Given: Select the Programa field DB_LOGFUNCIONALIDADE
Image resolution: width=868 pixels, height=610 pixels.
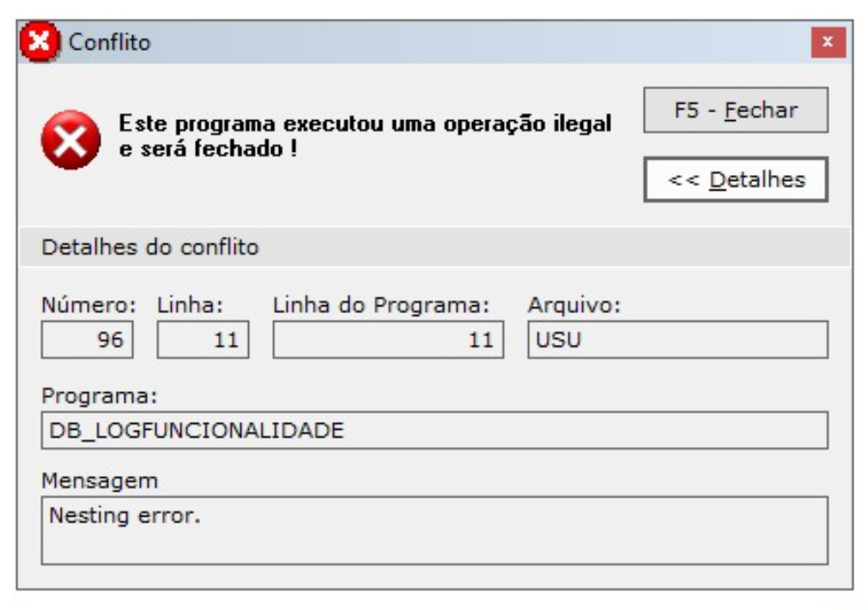Looking at the screenshot, I should tap(434, 430).
